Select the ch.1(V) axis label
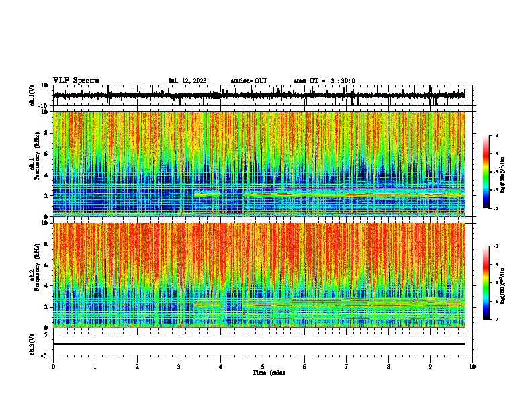The height and width of the screenshot is (411, 532). coord(32,95)
